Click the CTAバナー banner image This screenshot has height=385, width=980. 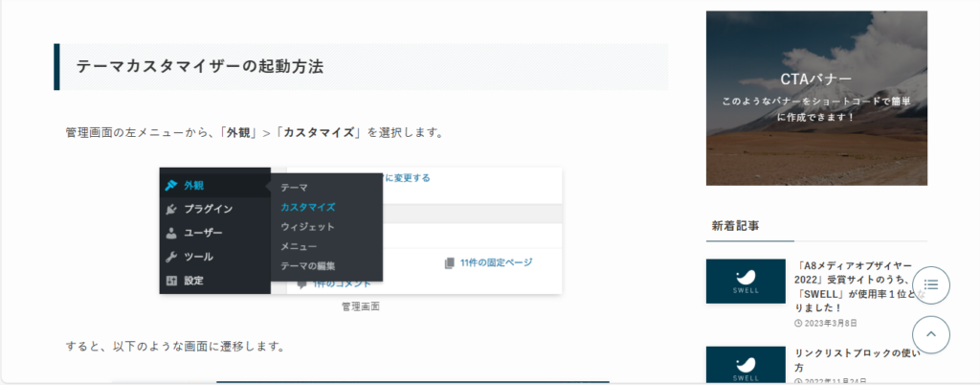click(816, 98)
